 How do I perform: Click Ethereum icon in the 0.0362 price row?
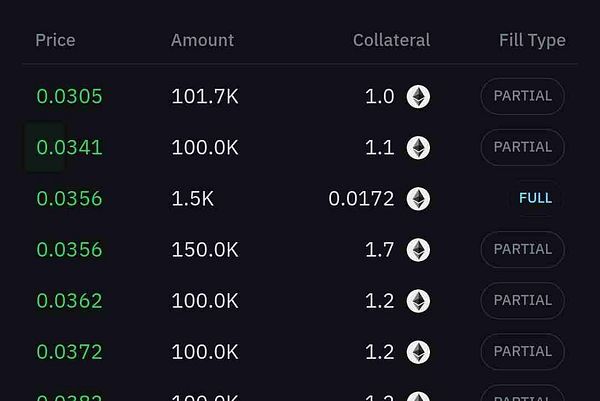click(418, 301)
